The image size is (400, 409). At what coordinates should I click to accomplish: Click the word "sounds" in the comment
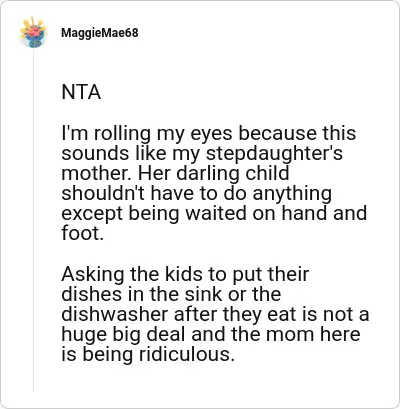[x=95, y=154]
